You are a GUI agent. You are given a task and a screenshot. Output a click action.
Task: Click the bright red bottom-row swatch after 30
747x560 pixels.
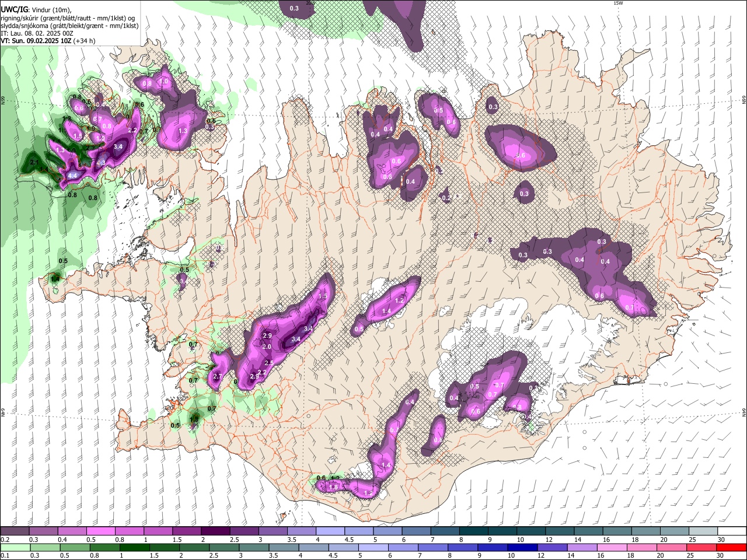click(731, 547)
